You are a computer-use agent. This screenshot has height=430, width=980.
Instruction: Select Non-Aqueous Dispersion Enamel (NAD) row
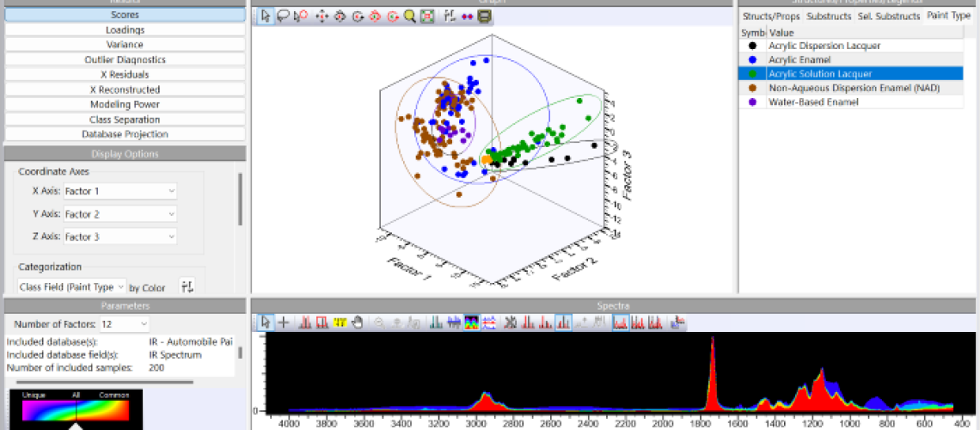coord(852,88)
